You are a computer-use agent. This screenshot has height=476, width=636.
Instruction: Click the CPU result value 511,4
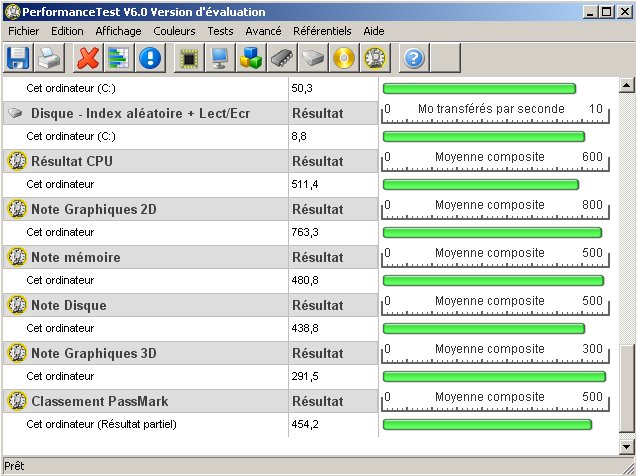point(305,184)
